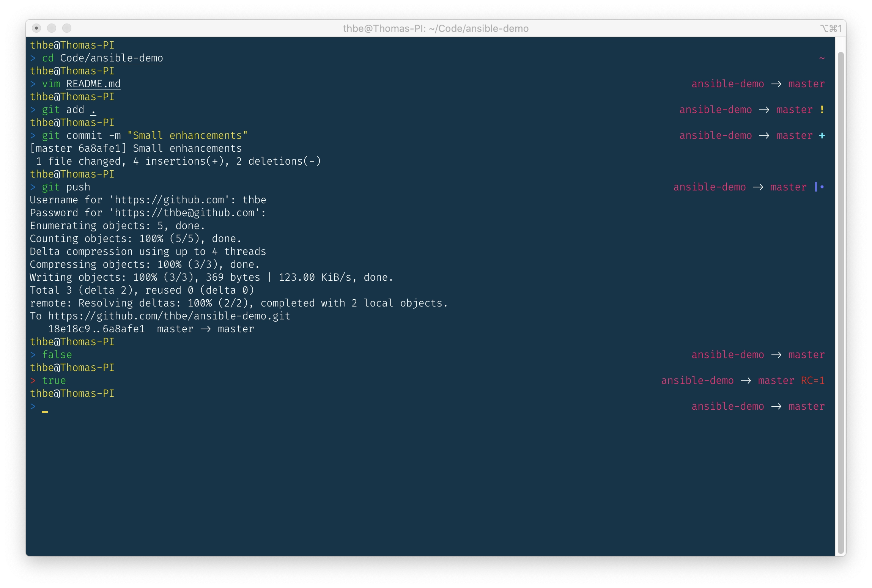The image size is (872, 588).
Task: Click the home directory '~' indicator
Action: click(x=822, y=58)
